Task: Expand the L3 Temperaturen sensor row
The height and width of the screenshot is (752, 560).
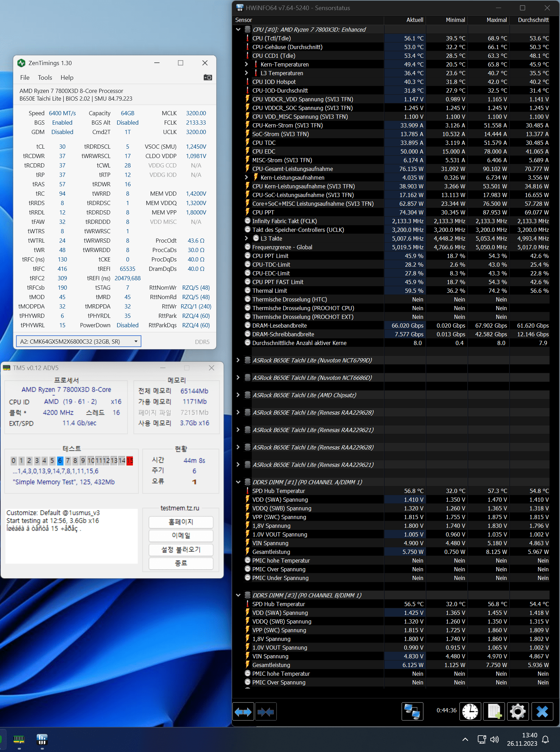Action: tap(246, 73)
